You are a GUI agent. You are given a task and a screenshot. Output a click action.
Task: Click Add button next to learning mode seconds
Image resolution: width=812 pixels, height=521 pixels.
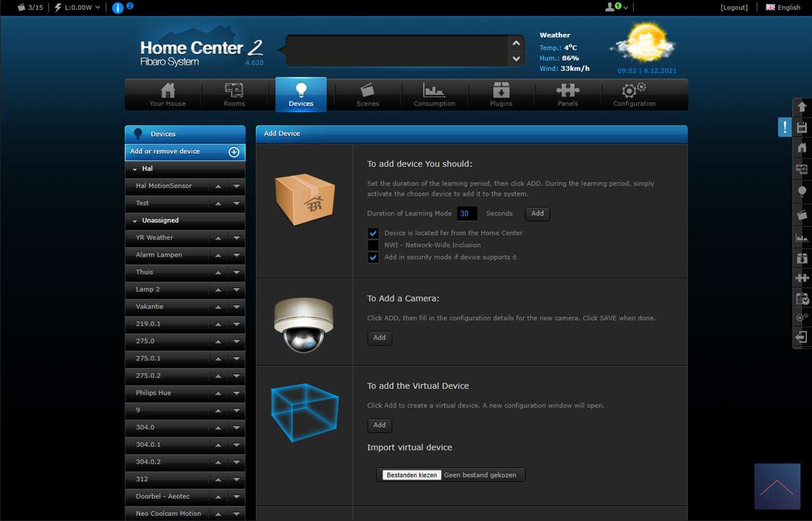click(x=537, y=214)
